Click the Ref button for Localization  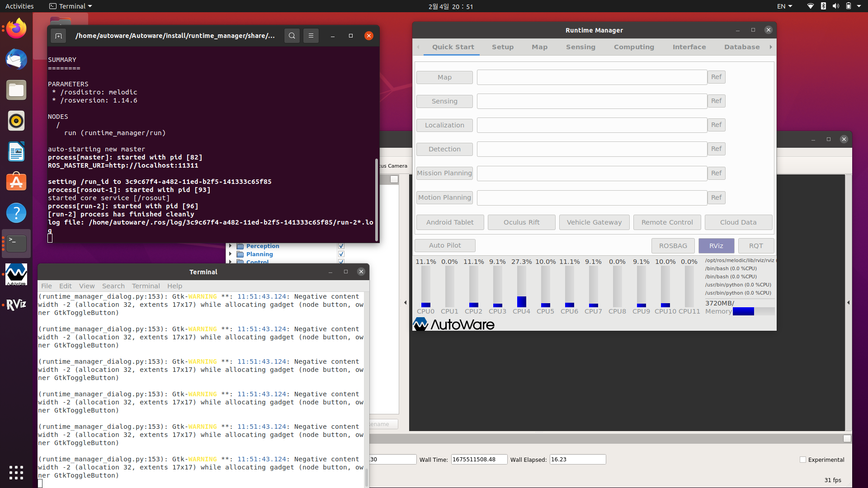[x=716, y=125]
